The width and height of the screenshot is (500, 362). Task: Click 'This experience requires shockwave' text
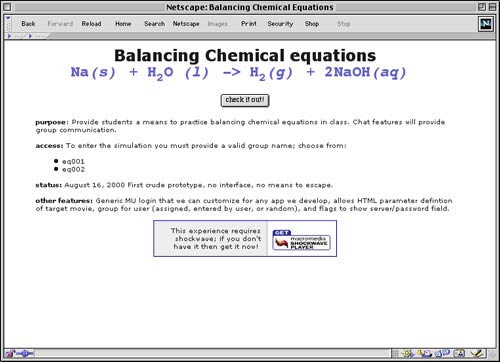tap(216, 239)
